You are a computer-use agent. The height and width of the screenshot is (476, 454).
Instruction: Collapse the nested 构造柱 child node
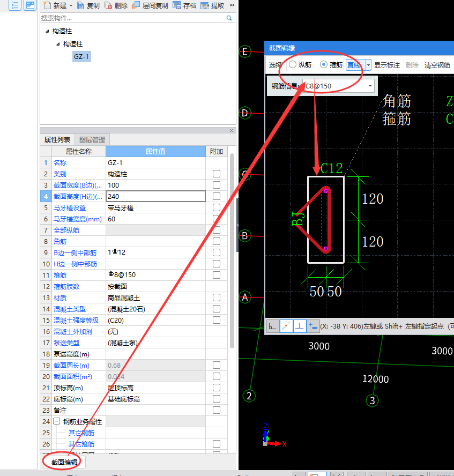pos(58,44)
